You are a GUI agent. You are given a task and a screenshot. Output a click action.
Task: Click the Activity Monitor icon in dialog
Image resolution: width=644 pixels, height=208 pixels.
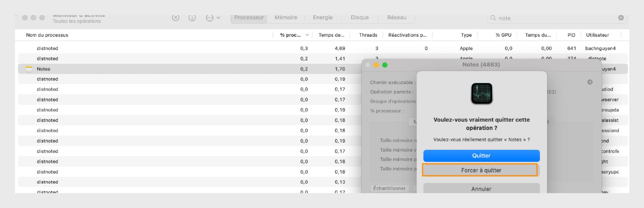(482, 93)
